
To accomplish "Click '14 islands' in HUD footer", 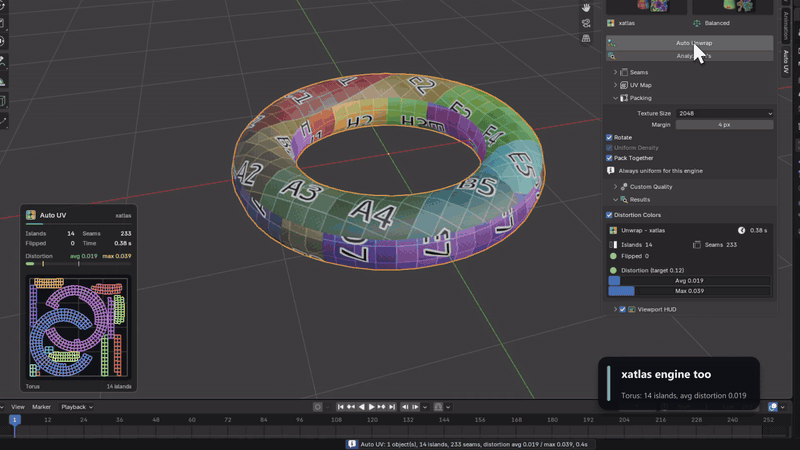I will [x=119, y=386].
